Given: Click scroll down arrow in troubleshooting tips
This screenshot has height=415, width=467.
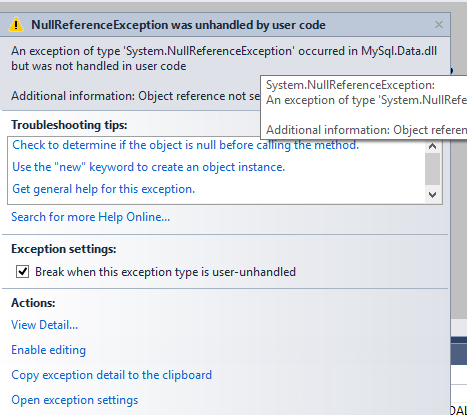Looking at the screenshot, I should point(433,195).
